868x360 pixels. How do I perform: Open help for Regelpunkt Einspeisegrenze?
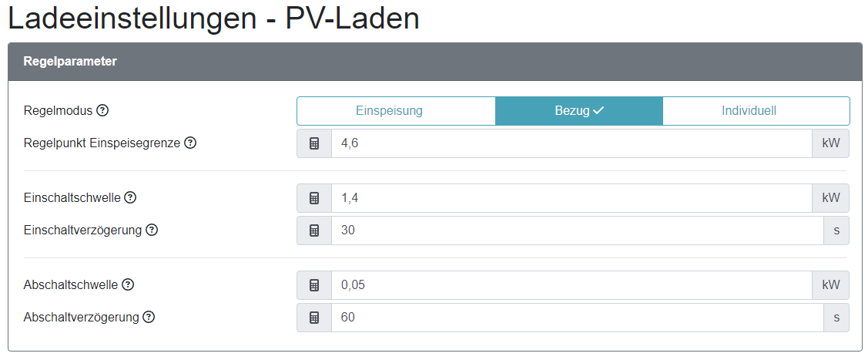coord(190,143)
